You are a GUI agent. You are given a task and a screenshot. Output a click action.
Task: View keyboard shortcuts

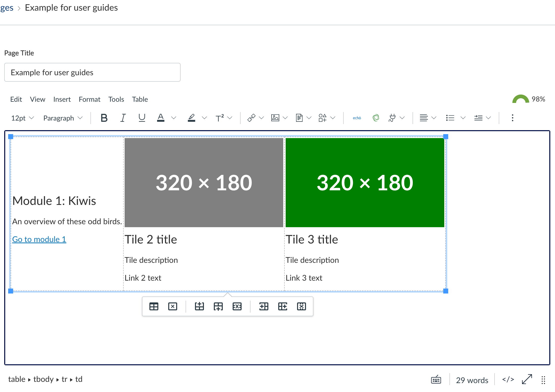click(436, 379)
